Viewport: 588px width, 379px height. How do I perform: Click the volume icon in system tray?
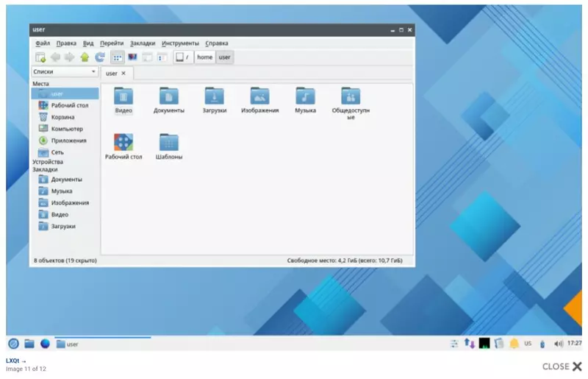tap(558, 344)
